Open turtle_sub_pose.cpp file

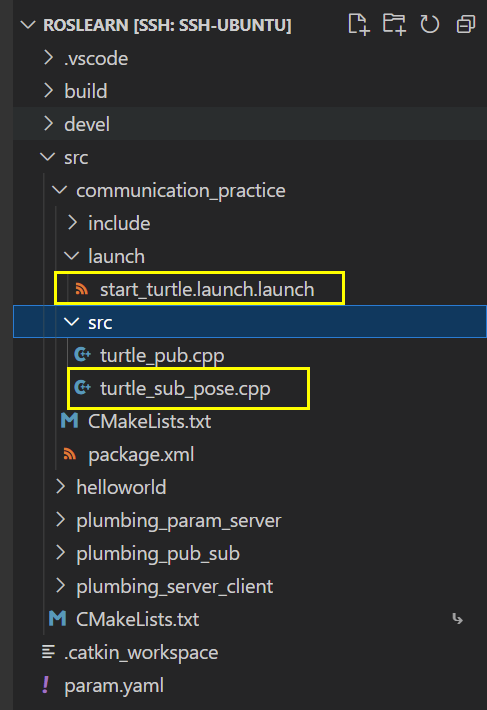tap(185, 389)
